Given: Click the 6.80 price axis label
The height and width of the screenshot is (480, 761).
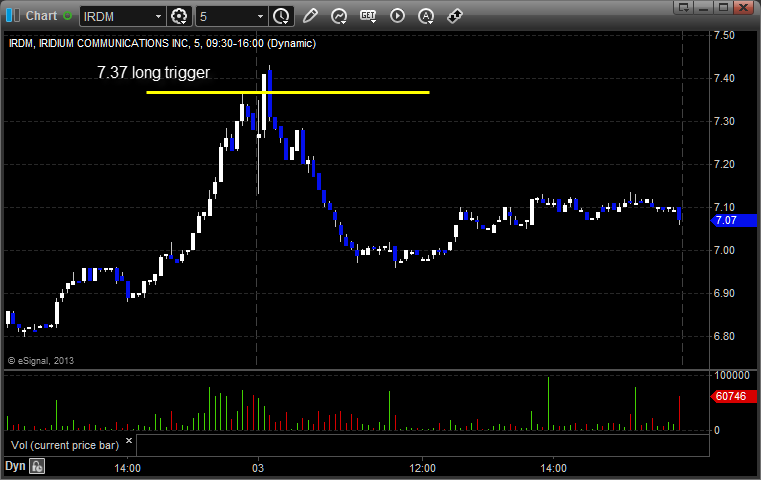Looking at the screenshot, I should tap(724, 336).
